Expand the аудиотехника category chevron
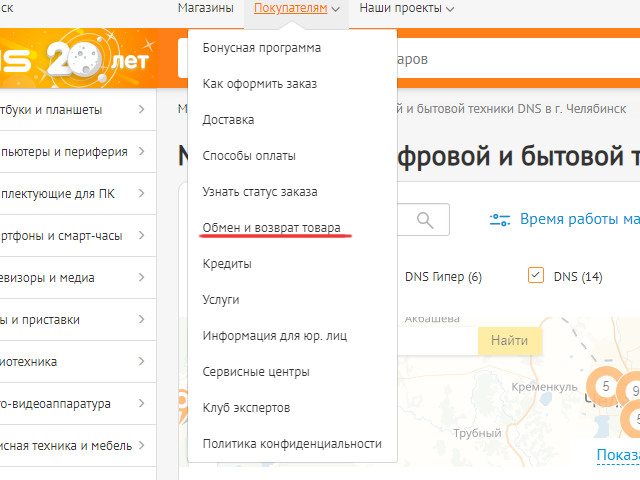The height and width of the screenshot is (480, 640). pos(141,361)
